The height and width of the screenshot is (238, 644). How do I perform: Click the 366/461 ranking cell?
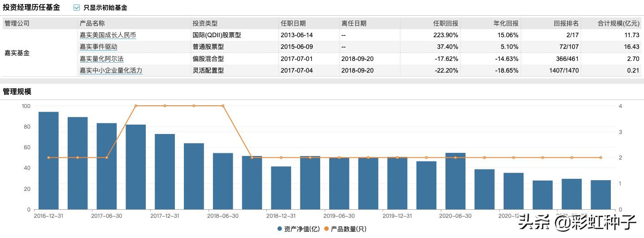coord(567,59)
